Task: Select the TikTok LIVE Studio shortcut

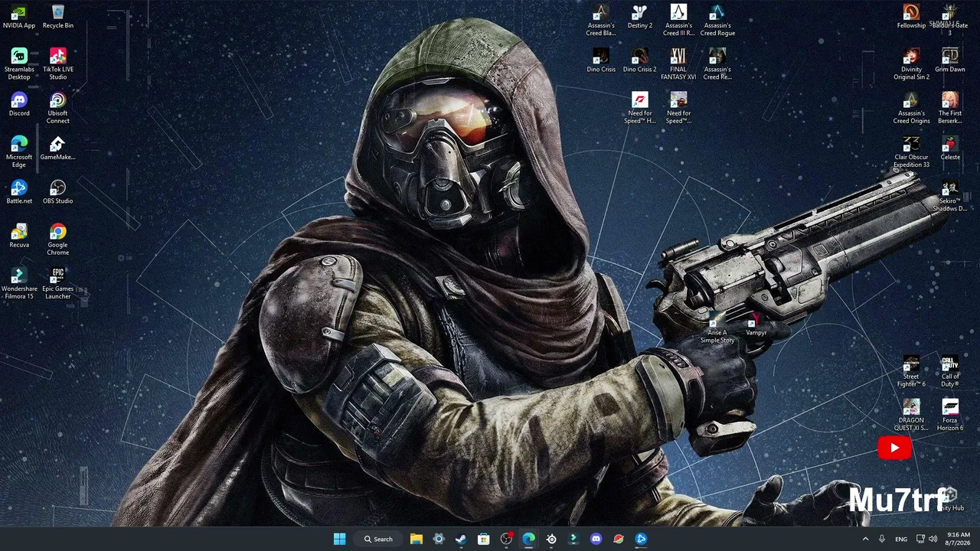Action: (58, 64)
